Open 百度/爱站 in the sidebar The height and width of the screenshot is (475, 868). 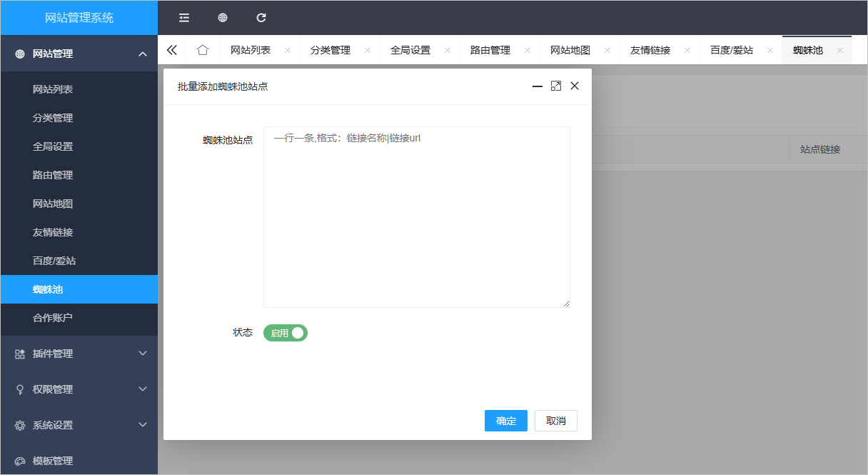point(79,261)
